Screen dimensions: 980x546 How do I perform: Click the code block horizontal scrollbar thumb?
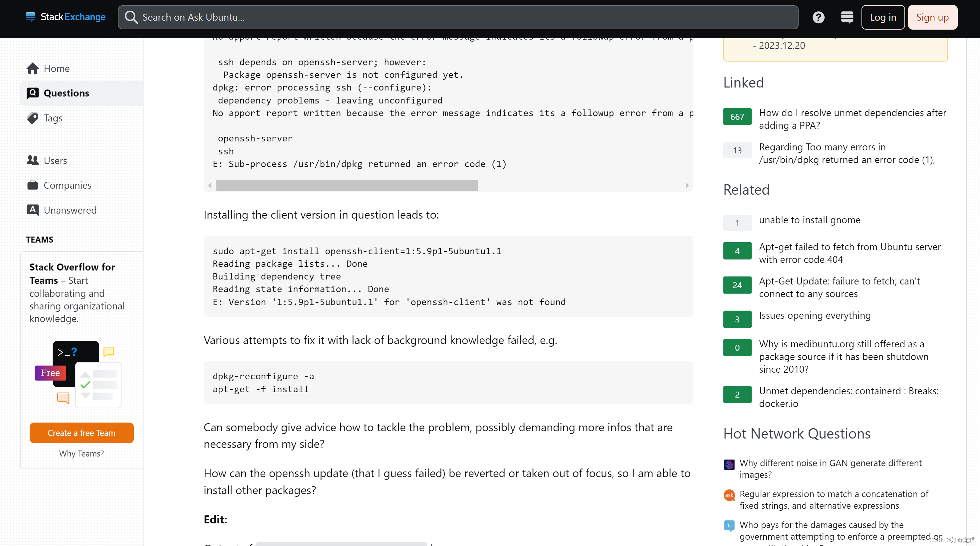tap(347, 186)
